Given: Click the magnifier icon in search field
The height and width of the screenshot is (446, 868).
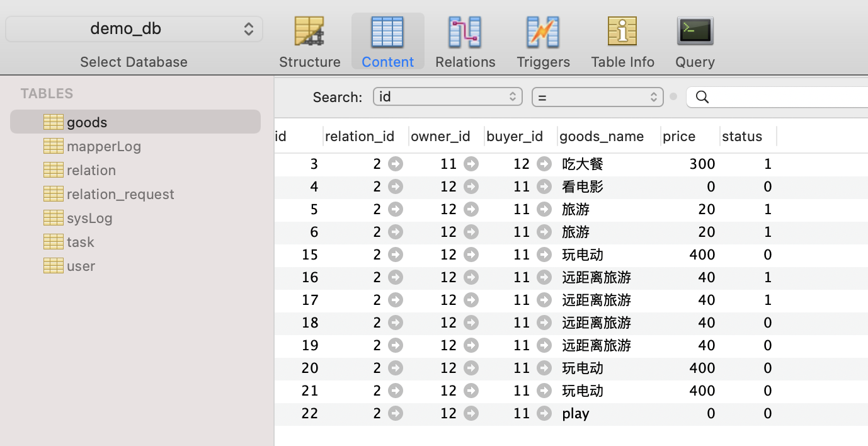Looking at the screenshot, I should [x=702, y=97].
